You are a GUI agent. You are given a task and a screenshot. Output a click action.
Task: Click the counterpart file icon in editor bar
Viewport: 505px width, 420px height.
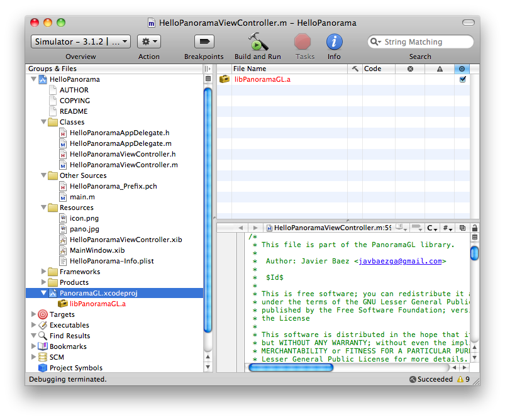[x=462, y=228]
